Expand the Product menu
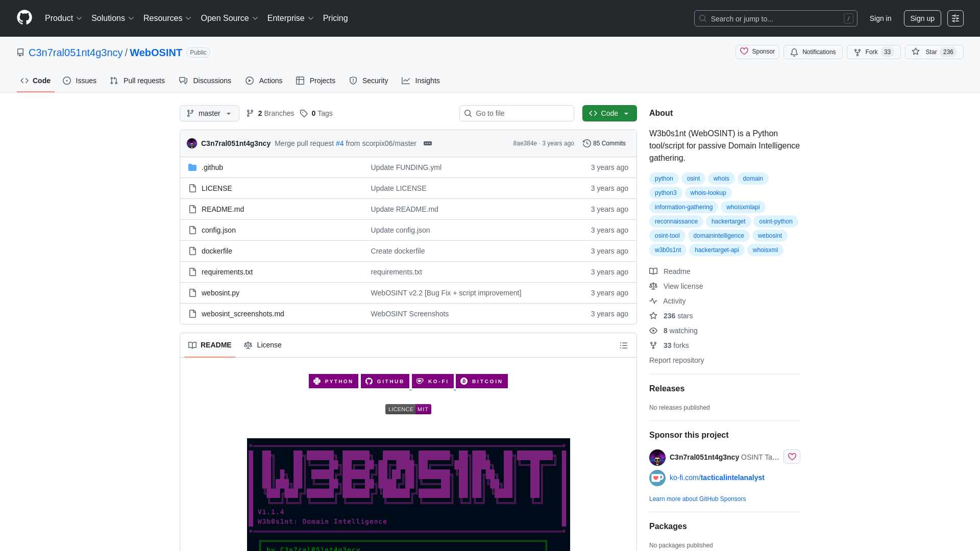 63,18
